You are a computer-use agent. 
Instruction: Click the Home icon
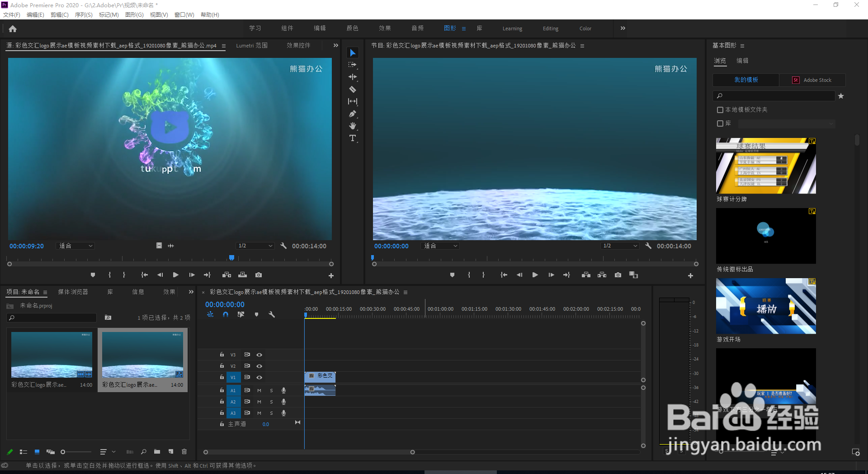point(13,29)
